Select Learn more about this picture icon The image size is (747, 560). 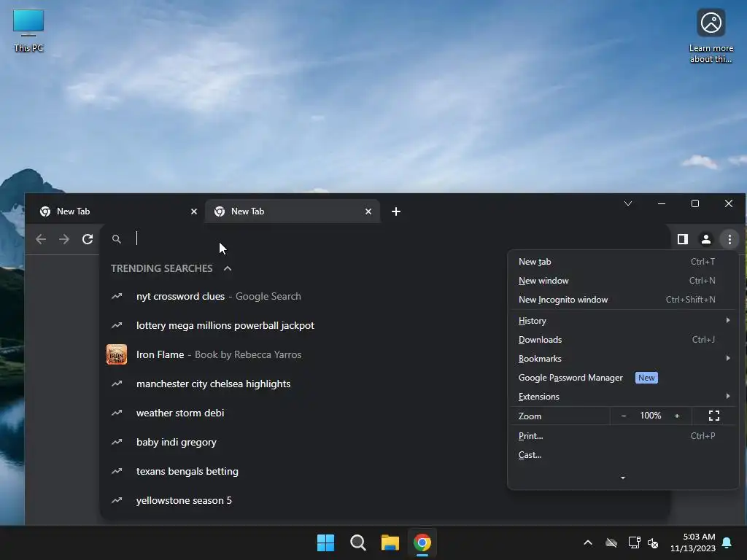coord(711,36)
